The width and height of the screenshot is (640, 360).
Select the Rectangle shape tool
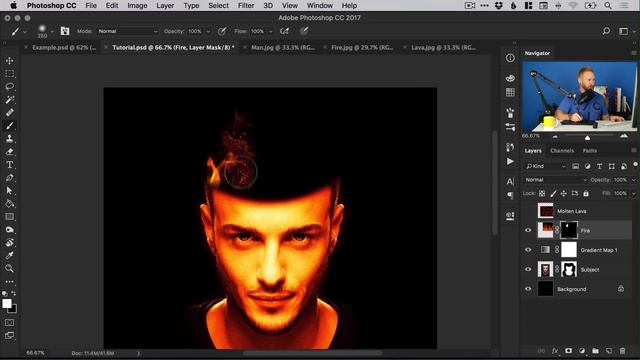coord(9,217)
